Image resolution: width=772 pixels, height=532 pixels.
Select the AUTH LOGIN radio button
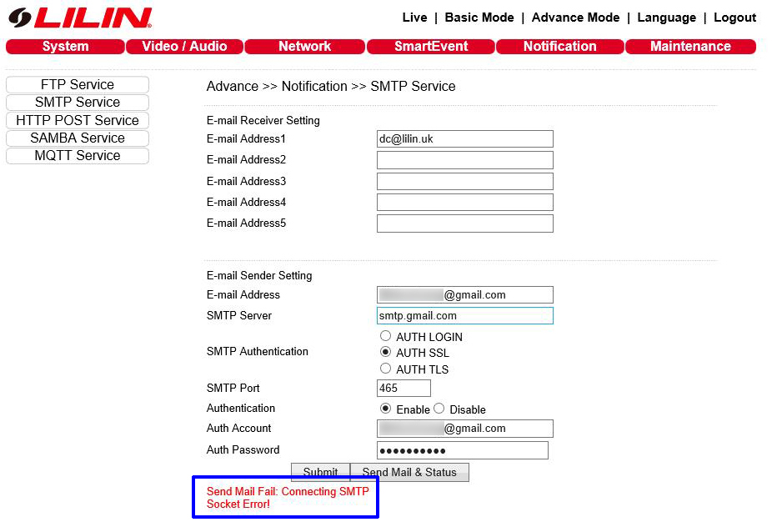pos(385,336)
